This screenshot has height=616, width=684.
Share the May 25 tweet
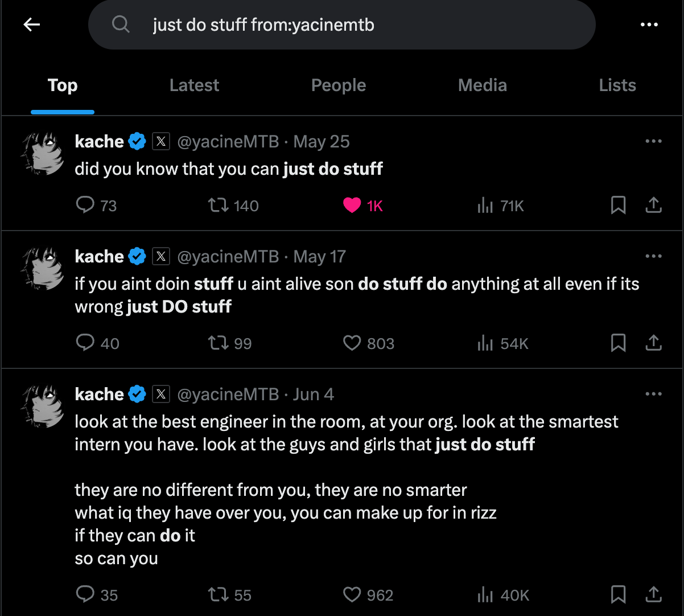[x=654, y=205]
